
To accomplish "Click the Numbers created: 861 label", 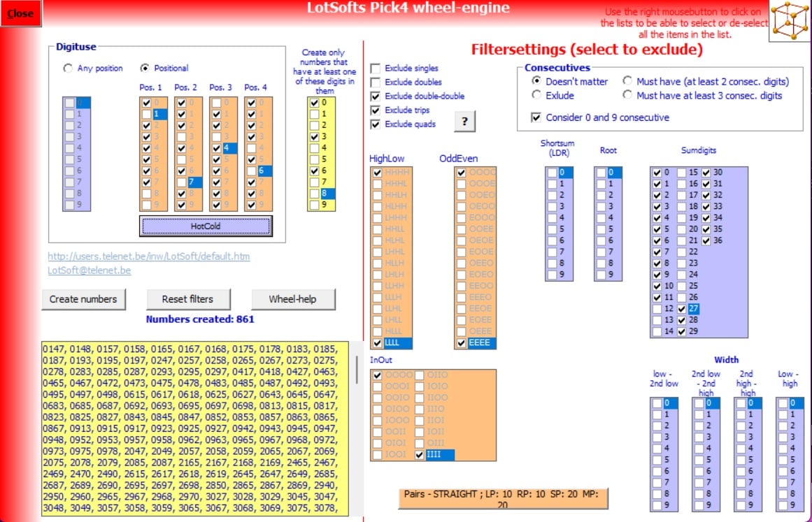I will [x=200, y=319].
